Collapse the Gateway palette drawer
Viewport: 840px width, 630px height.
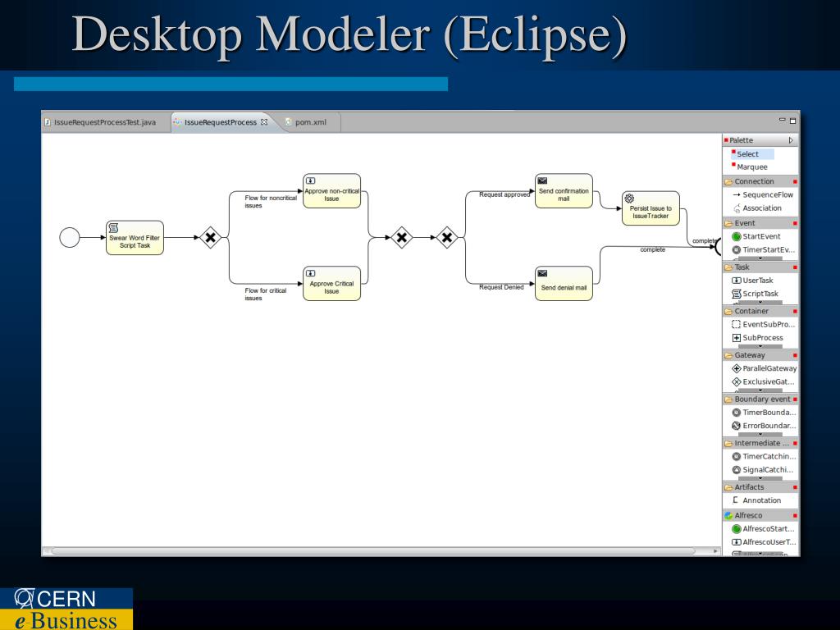click(760, 354)
